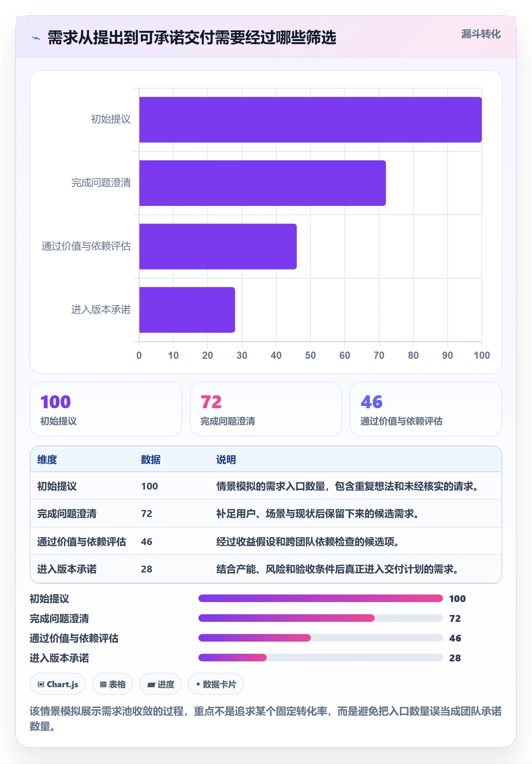Click the Chart.js chip label
The width and height of the screenshot is (532, 764).
point(62,685)
